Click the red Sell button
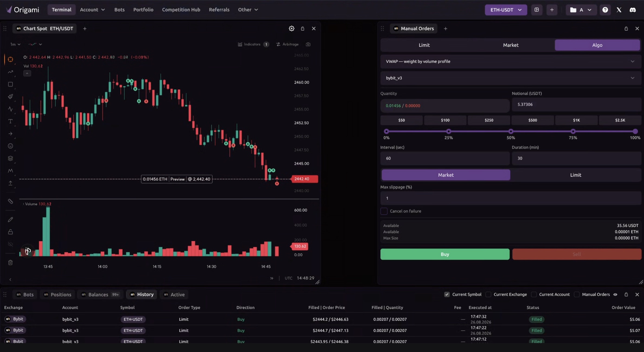Image resolution: width=644 pixels, height=352 pixels. click(577, 254)
